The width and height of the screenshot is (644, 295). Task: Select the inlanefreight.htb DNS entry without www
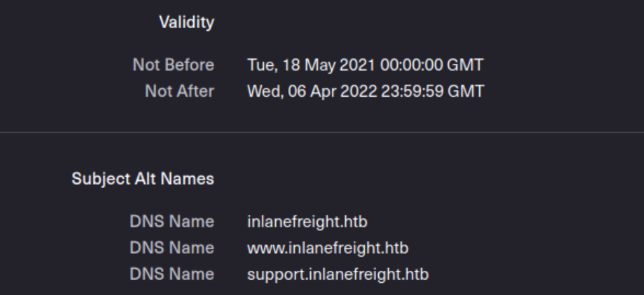pos(308,222)
